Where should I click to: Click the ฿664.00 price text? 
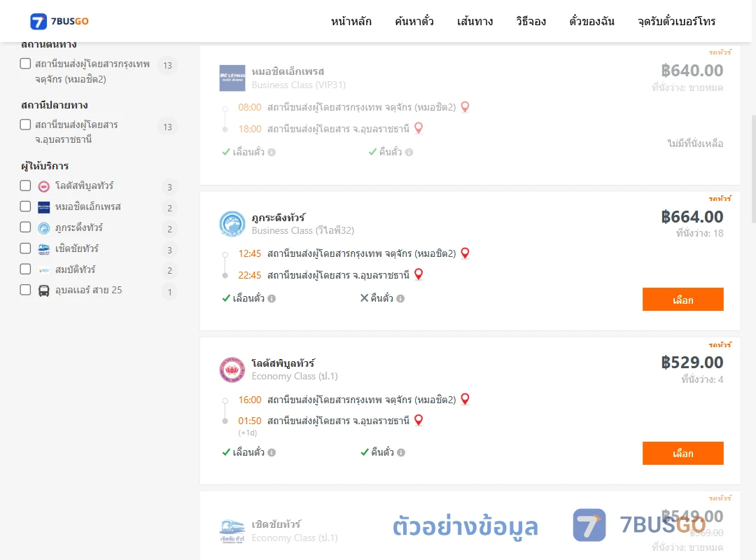point(692,216)
